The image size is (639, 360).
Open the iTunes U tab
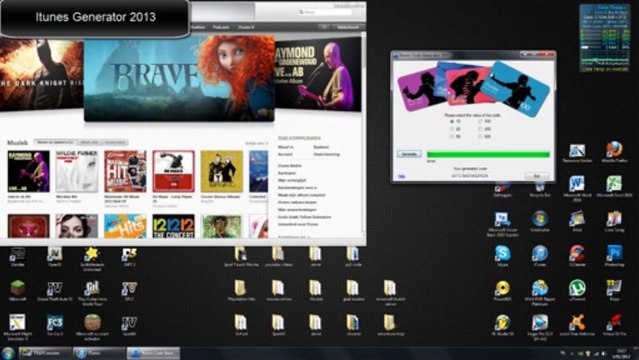(x=246, y=27)
